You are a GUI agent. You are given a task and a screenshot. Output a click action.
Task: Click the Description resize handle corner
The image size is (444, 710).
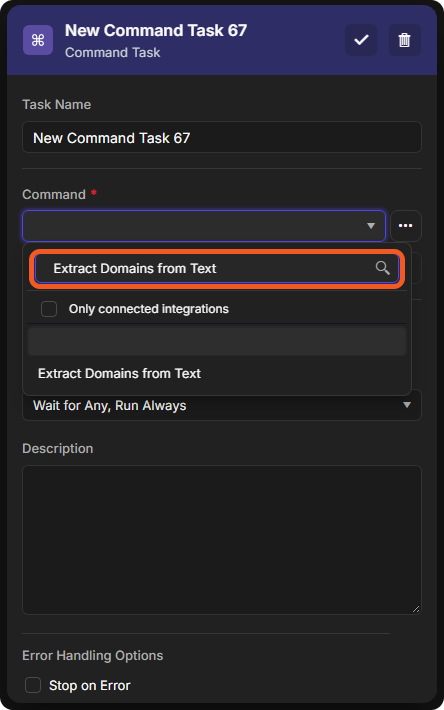click(x=416, y=609)
